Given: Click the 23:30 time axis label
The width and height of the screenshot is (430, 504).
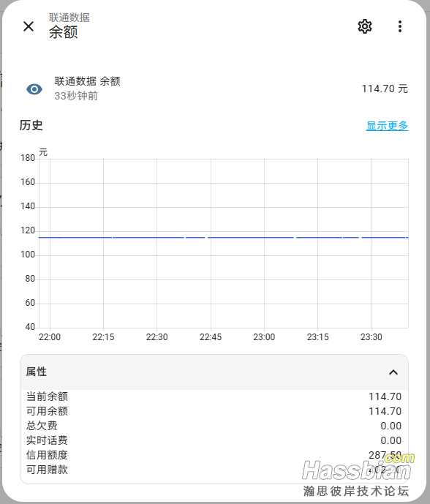Looking at the screenshot, I should (371, 337).
